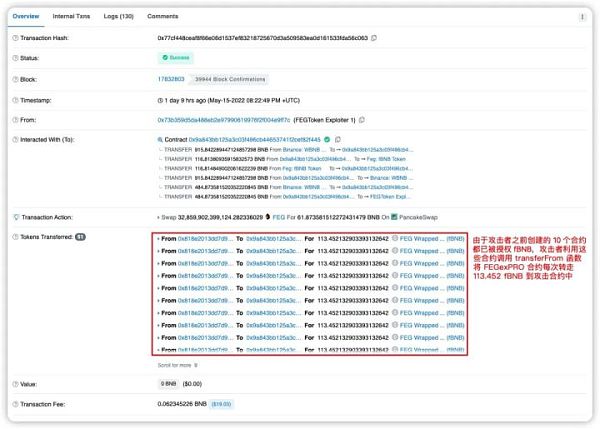Copy the transaction hash to clipboard
This screenshot has height=429, width=600.
pyautogui.click(x=374, y=37)
